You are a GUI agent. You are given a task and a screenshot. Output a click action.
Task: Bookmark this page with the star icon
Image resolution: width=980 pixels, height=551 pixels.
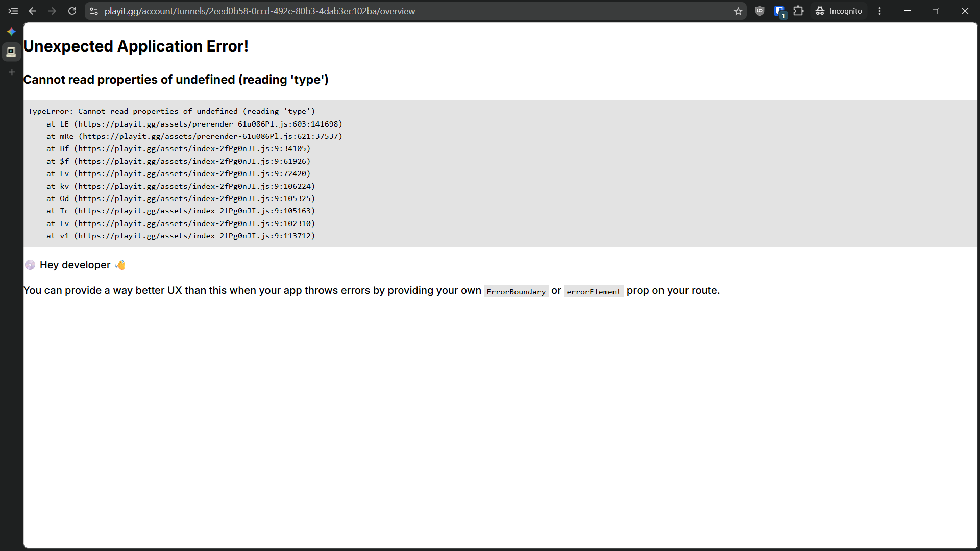pos(738,11)
